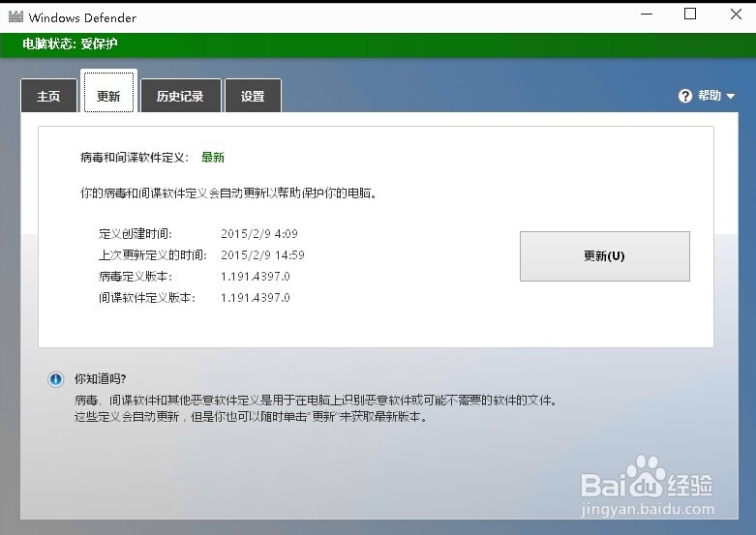Viewport: 756px width, 535px height.
Task: Click the 间谍软件定义版本: label
Action: (146, 297)
